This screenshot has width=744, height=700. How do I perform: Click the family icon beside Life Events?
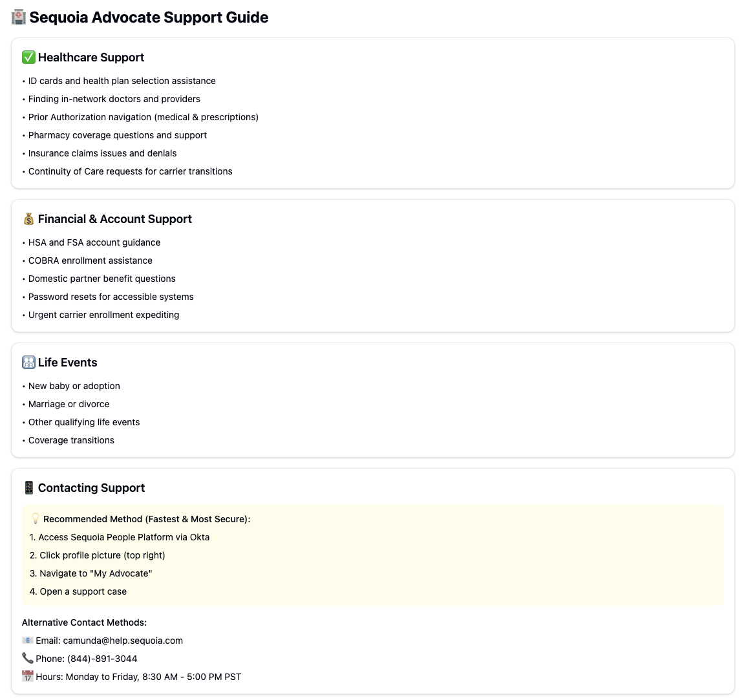pyautogui.click(x=28, y=363)
